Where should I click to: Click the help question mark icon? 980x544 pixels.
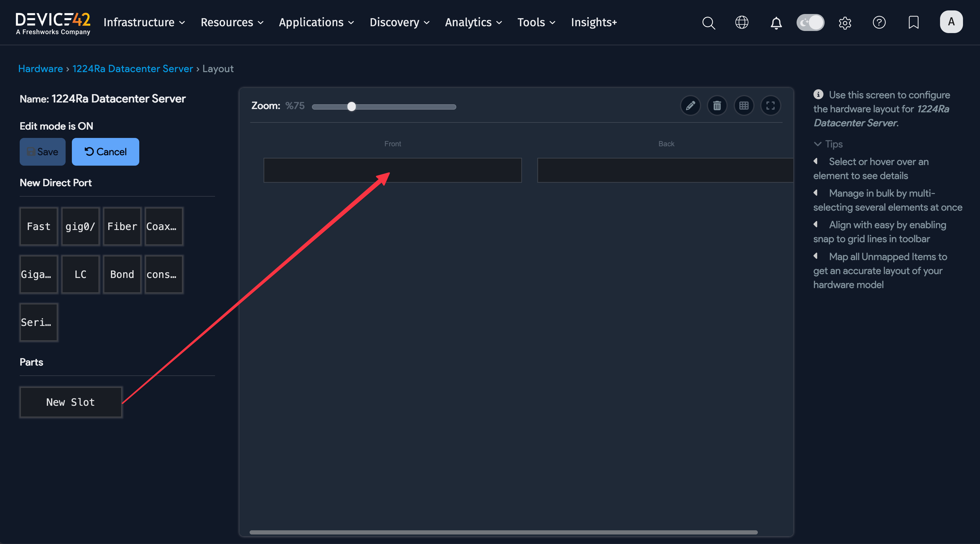point(879,22)
